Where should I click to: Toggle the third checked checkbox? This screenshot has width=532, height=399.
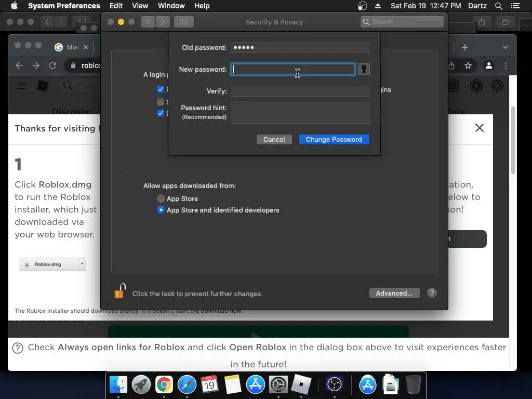click(161, 113)
